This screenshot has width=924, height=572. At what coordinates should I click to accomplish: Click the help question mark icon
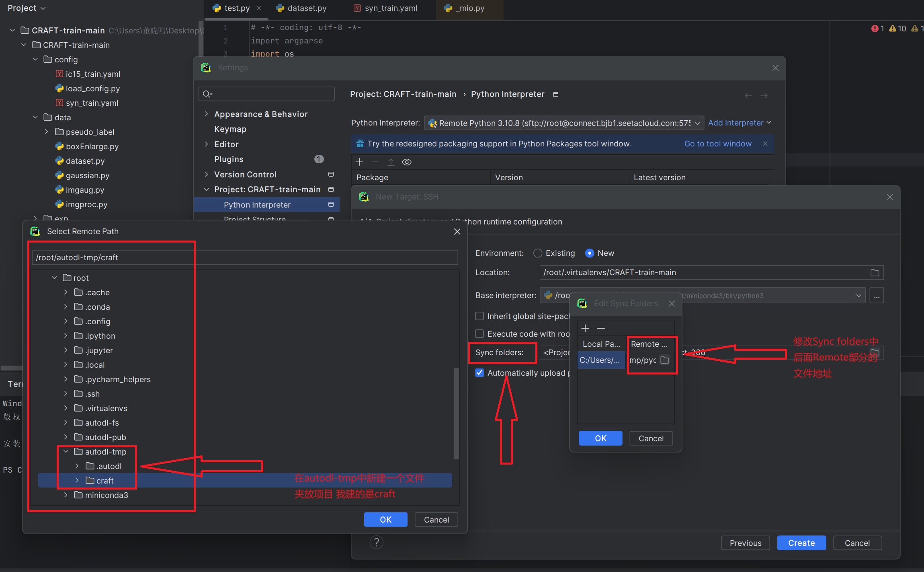376,542
